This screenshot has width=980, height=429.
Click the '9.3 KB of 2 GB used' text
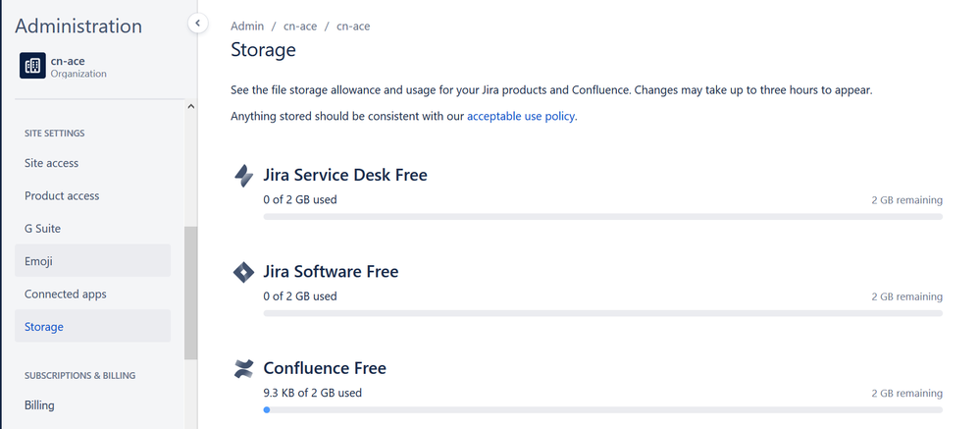[x=313, y=393]
